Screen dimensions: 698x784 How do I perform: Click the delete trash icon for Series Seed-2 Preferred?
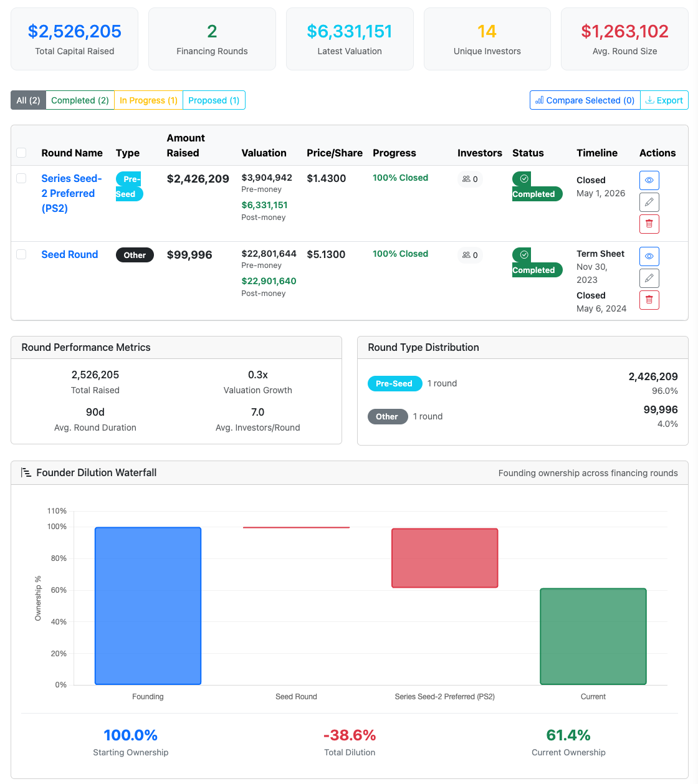pos(649,224)
